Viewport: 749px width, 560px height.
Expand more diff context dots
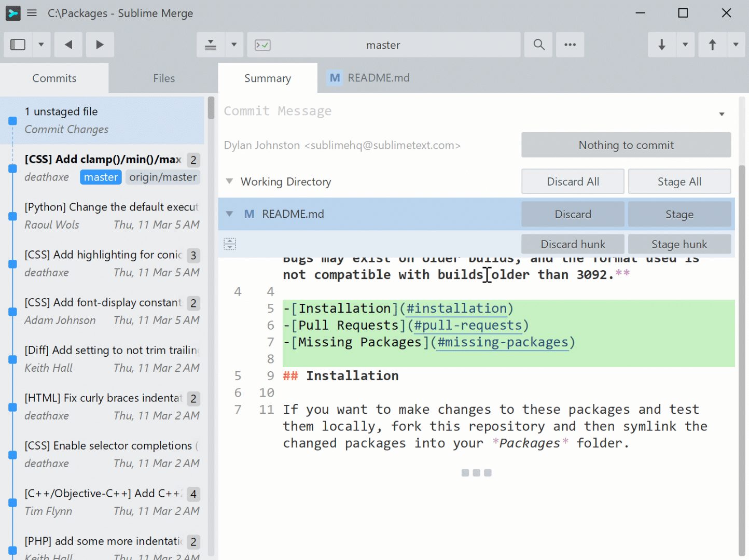coord(477,473)
